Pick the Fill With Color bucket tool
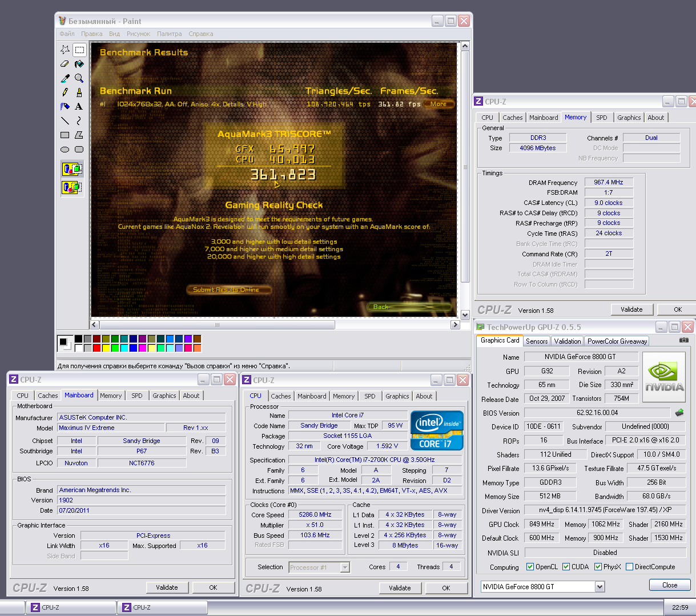The height and width of the screenshot is (616, 696). [79, 64]
